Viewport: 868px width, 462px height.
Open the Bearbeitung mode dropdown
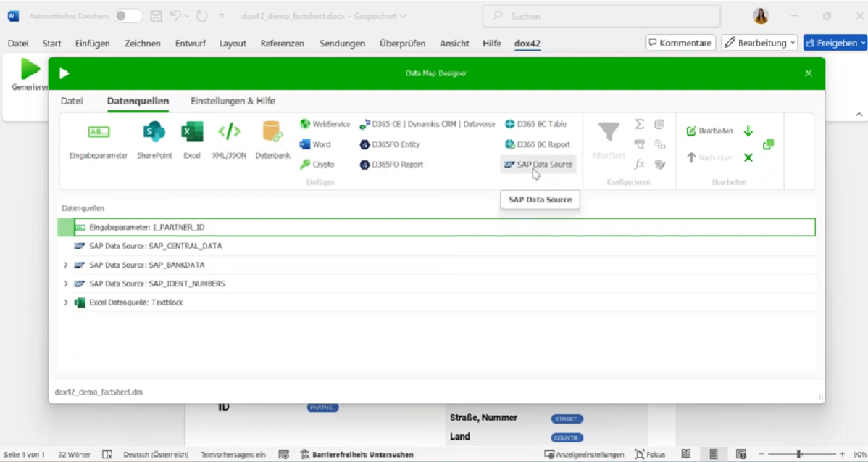coord(759,43)
